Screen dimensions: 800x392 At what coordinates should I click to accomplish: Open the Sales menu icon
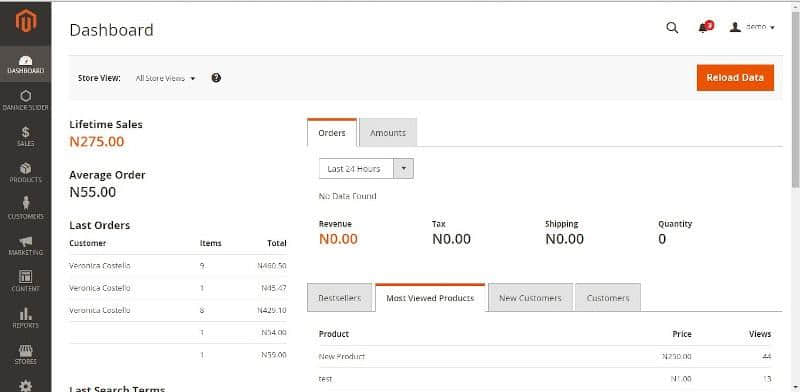point(26,132)
